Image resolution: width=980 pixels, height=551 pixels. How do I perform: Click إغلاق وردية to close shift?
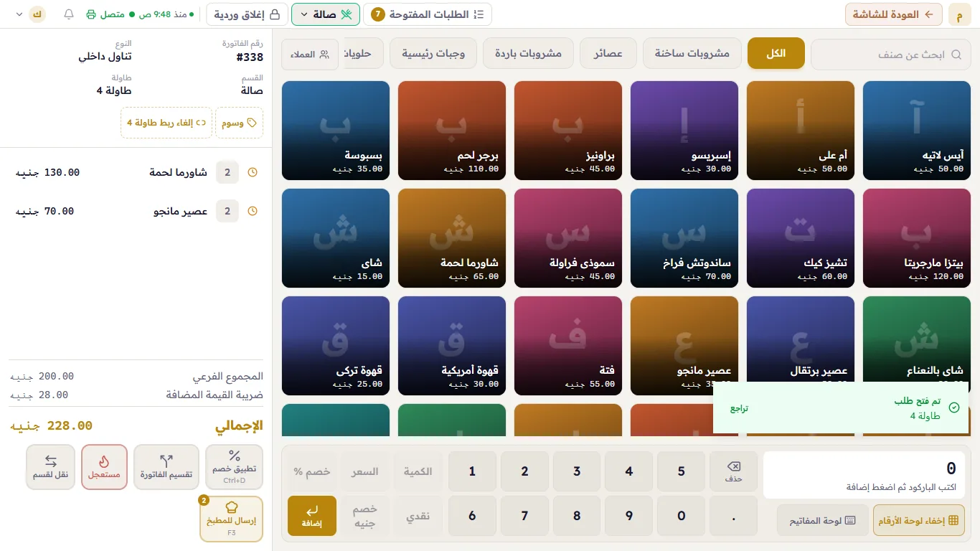click(248, 14)
